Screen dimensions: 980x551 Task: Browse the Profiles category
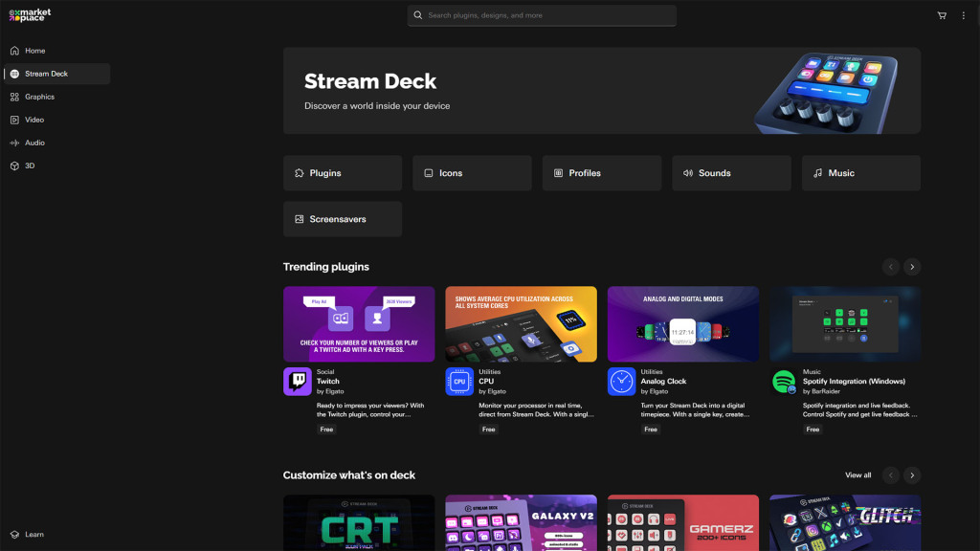coord(602,173)
